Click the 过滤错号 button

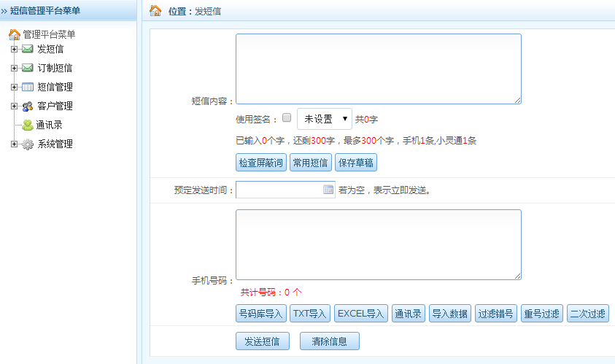coord(496,314)
